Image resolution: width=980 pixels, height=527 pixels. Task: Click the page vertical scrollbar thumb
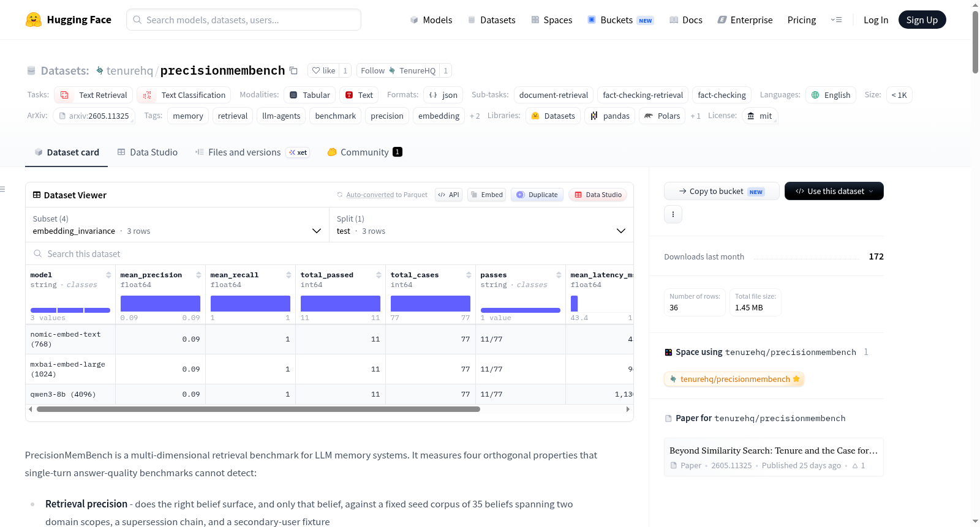pos(975,42)
